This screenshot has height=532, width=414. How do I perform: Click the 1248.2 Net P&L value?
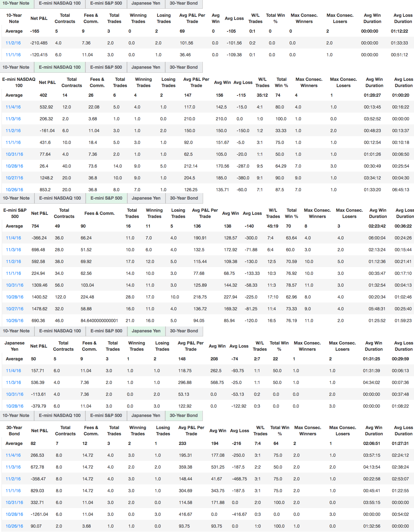pos(46,178)
